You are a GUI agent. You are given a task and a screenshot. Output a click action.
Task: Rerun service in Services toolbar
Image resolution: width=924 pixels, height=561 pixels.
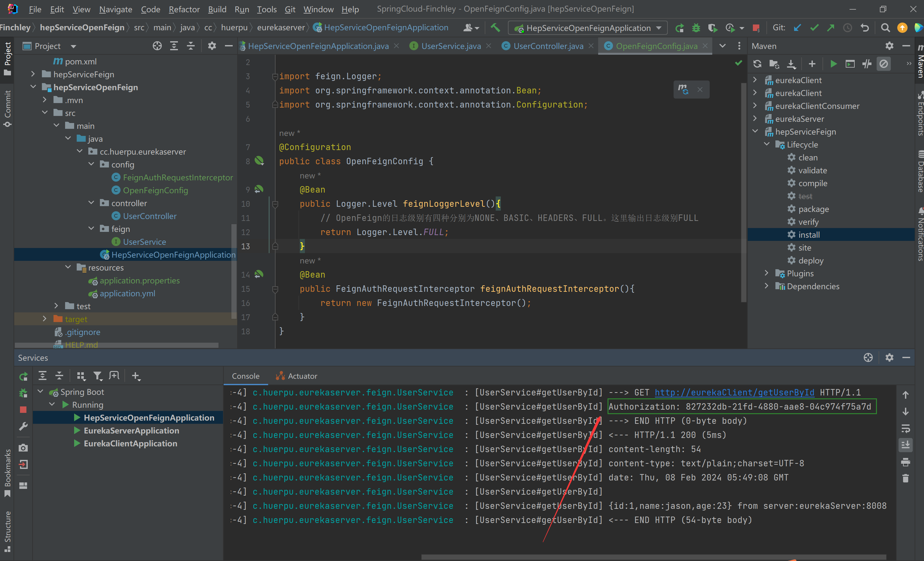point(23,376)
